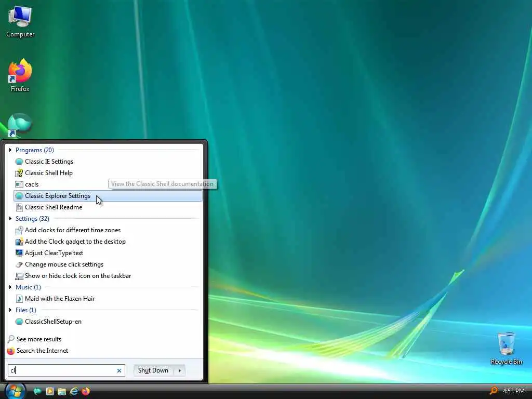Collapse the Music (1) category arrow
Image resolution: width=532 pixels, height=399 pixels.
coord(10,287)
